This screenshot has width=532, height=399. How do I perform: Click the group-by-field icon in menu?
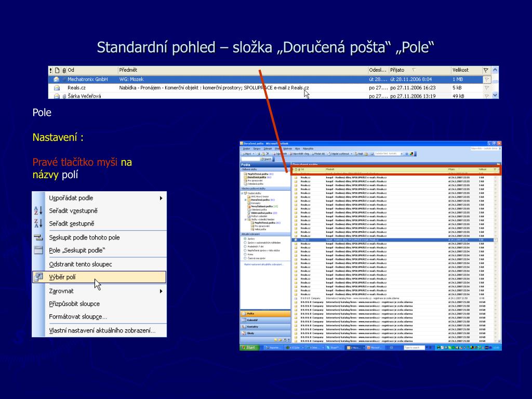pos(38,237)
